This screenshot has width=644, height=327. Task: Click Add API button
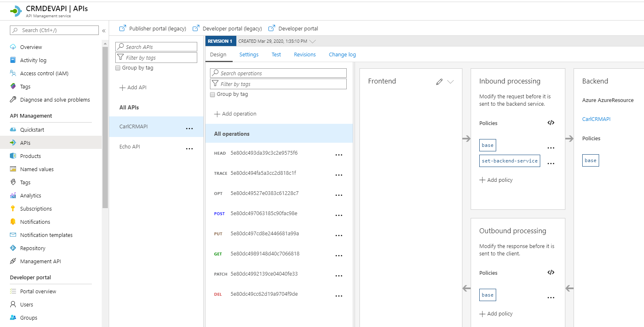coord(133,87)
